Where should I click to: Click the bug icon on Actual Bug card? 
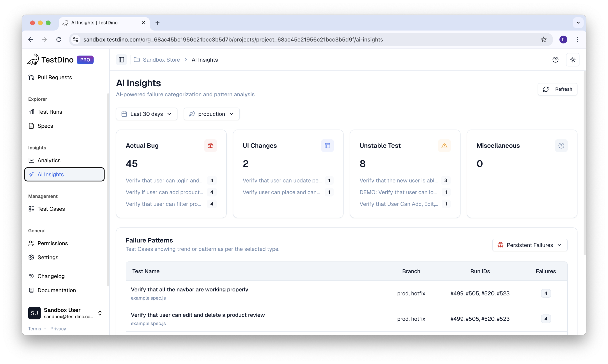coord(210,145)
